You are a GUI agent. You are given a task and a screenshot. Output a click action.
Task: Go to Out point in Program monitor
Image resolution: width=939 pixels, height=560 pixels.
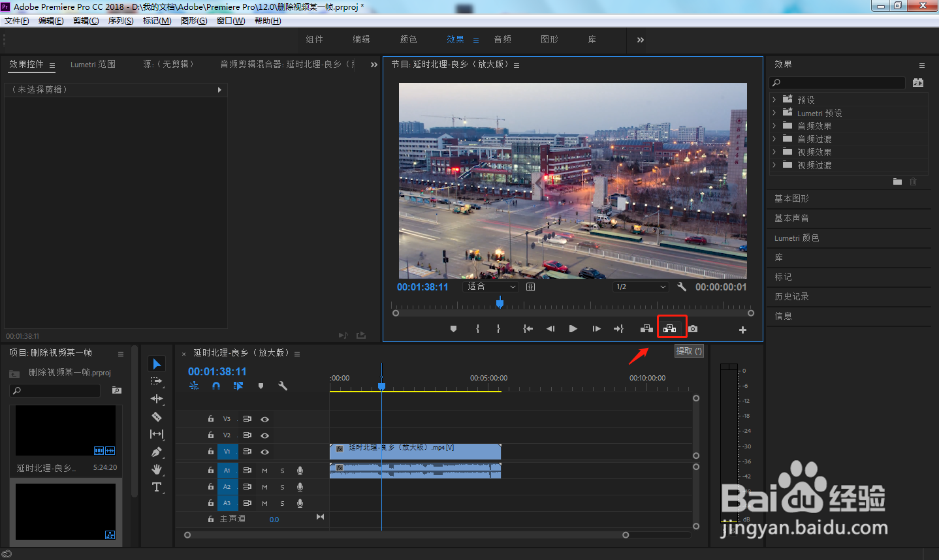tap(618, 329)
